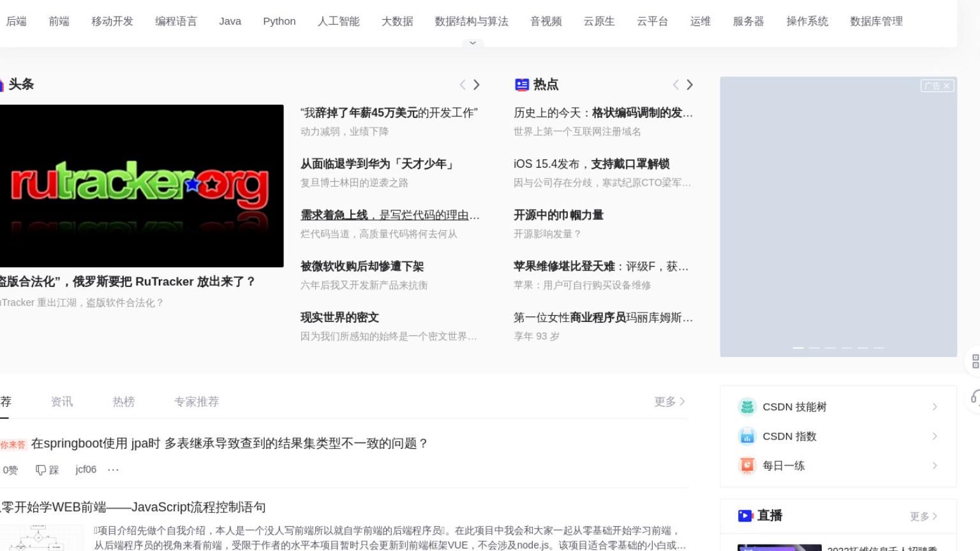Open the springboot jpa question title

click(230, 443)
